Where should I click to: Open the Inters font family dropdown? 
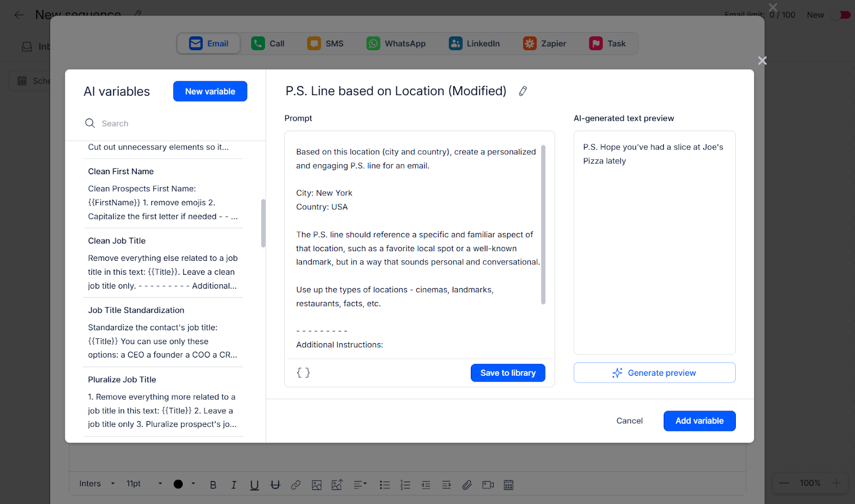point(97,484)
